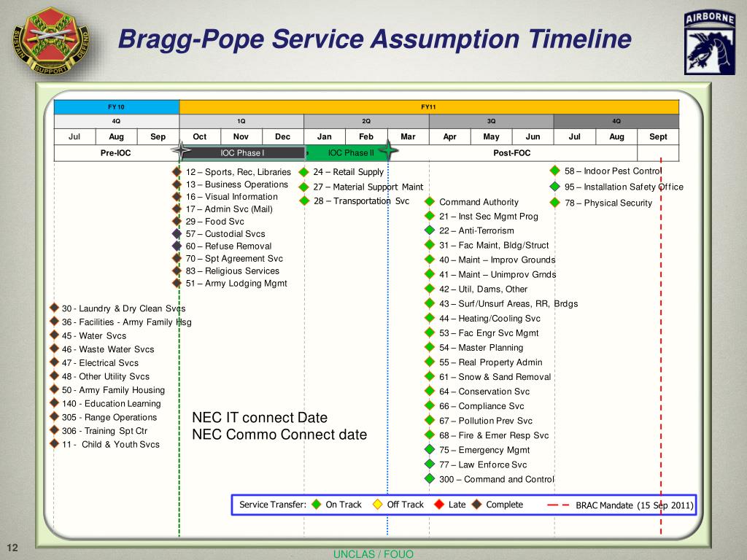Click the green diamond beside 22 – Anti-Terrorism
Image resolution: width=747 pixels, height=560 pixels.
[430, 230]
